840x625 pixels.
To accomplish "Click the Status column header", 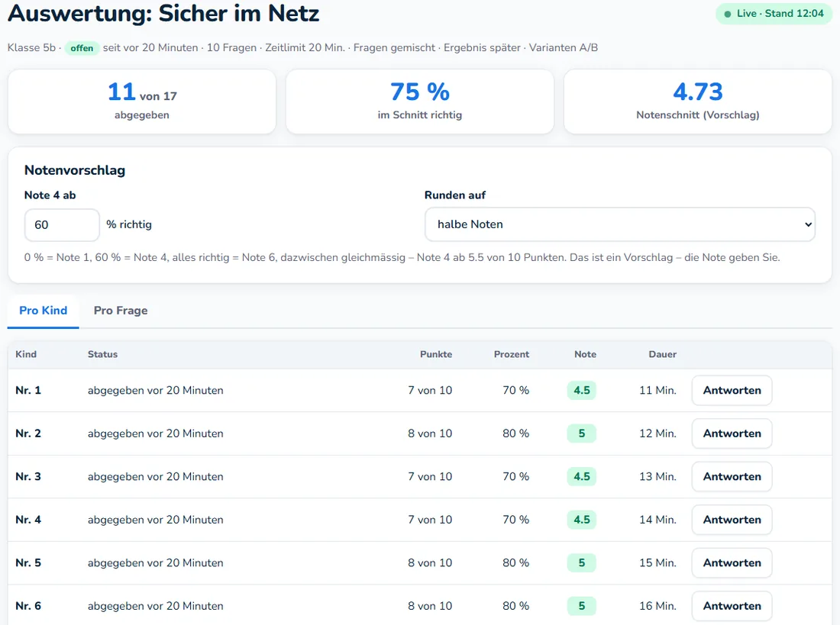I will 102,354.
